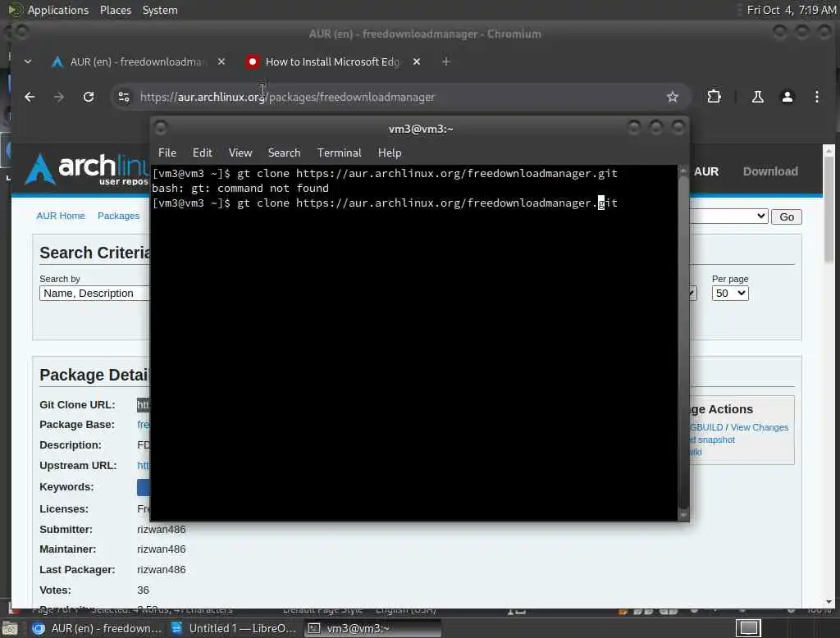Open AUR Home link

(x=61, y=216)
